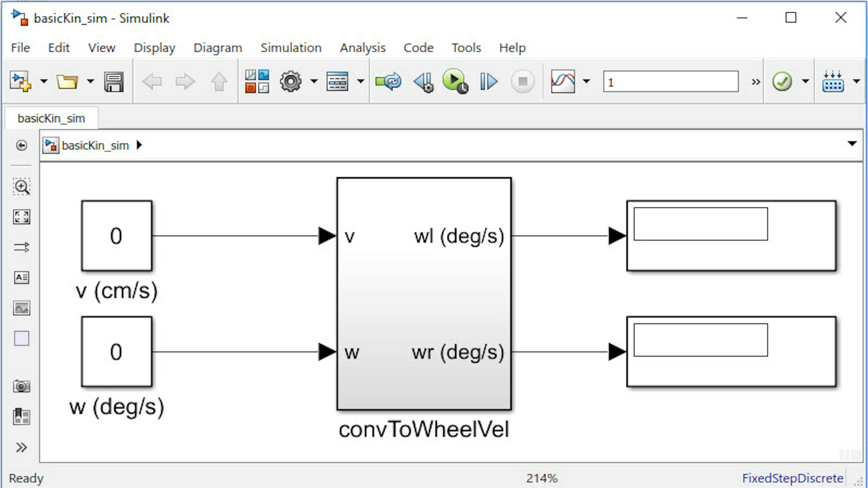Expand the palette with double chevron

pos(21,447)
